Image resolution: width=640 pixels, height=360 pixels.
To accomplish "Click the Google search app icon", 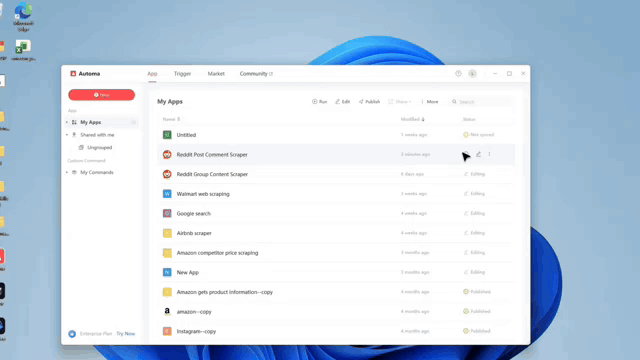I will tap(167, 213).
